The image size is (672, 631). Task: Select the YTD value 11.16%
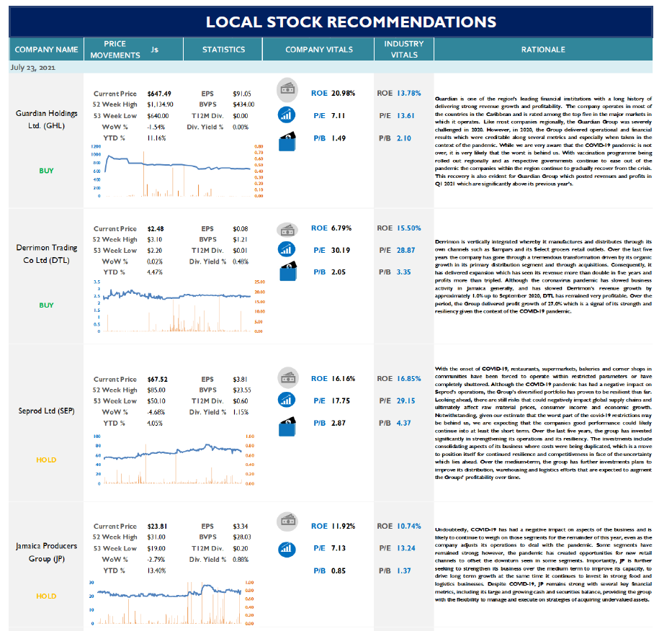[156, 138]
